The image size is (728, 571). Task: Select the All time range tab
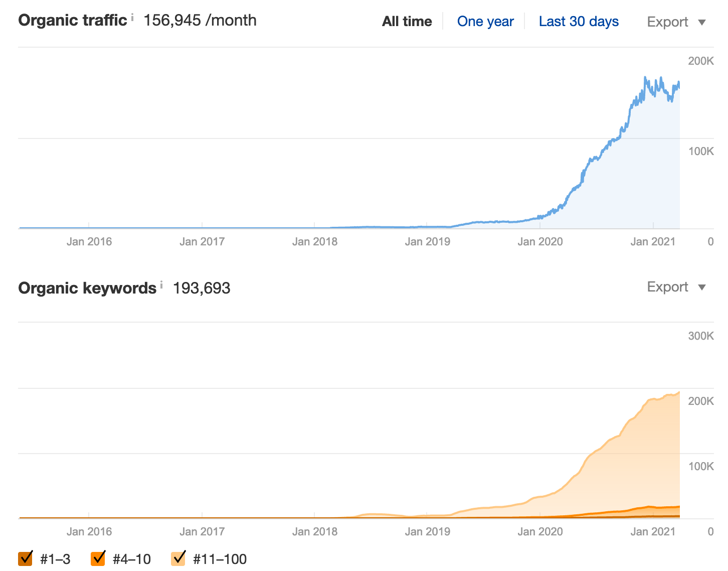coord(407,22)
